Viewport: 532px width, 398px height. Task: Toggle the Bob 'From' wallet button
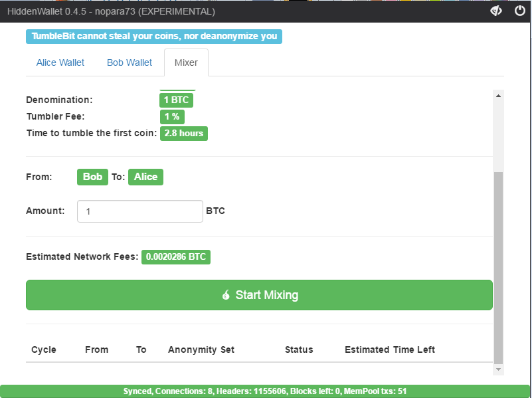click(x=92, y=177)
